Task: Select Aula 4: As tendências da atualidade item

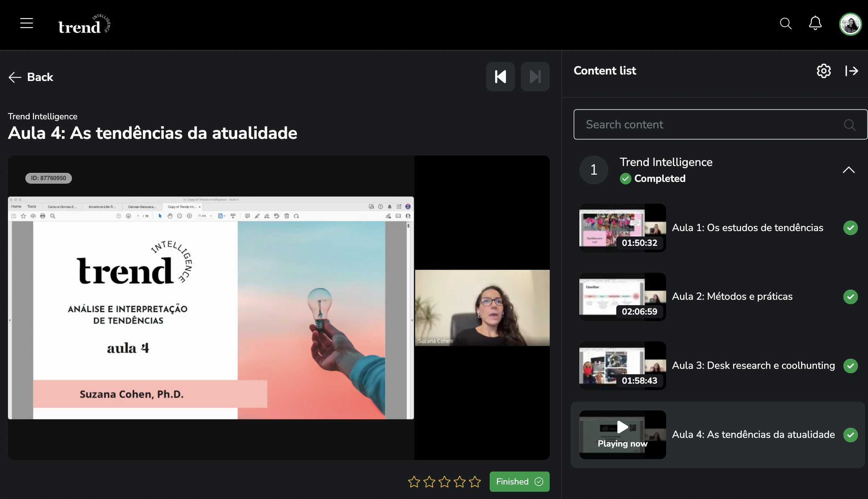Action: tap(753, 435)
